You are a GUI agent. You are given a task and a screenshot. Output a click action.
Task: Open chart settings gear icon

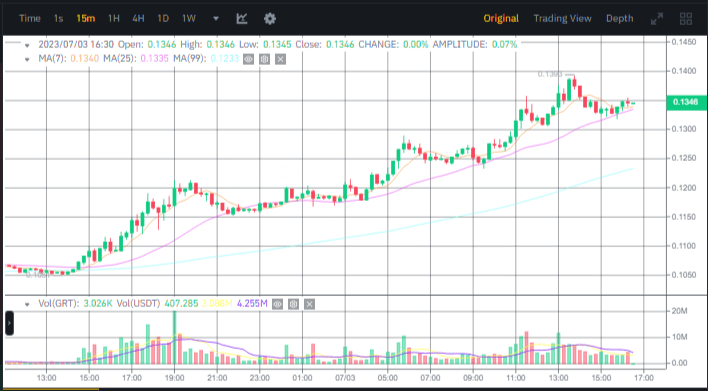(270, 19)
